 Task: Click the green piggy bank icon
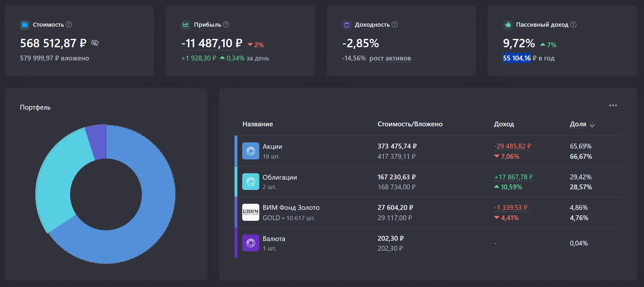click(508, 25)
